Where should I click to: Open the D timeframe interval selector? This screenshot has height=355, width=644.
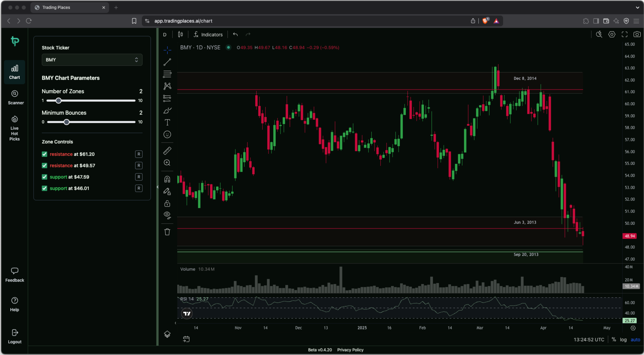(165, 34)
